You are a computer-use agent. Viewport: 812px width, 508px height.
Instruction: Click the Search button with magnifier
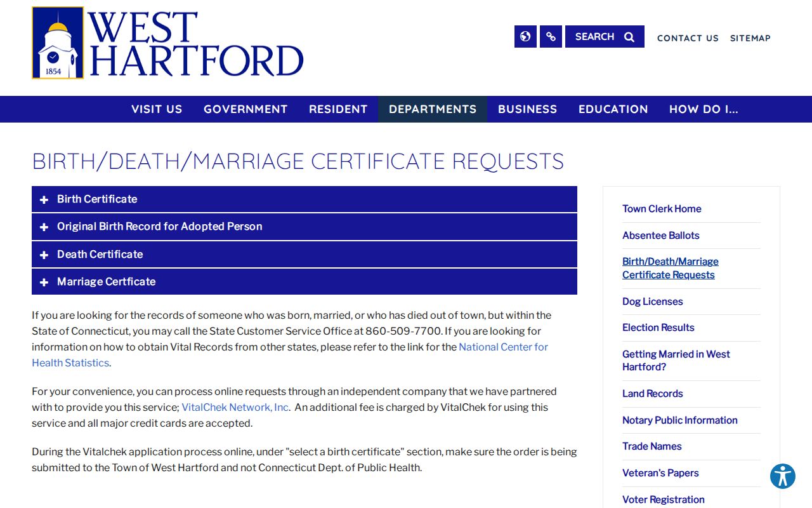click(605, 36)
